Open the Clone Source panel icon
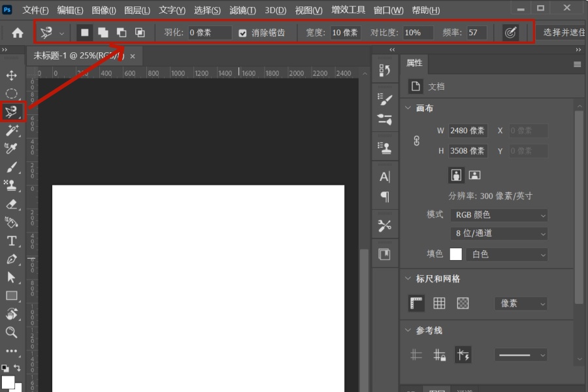Viewport: 588px width, 392px height. pyautogui.click(x=384, y=148)
